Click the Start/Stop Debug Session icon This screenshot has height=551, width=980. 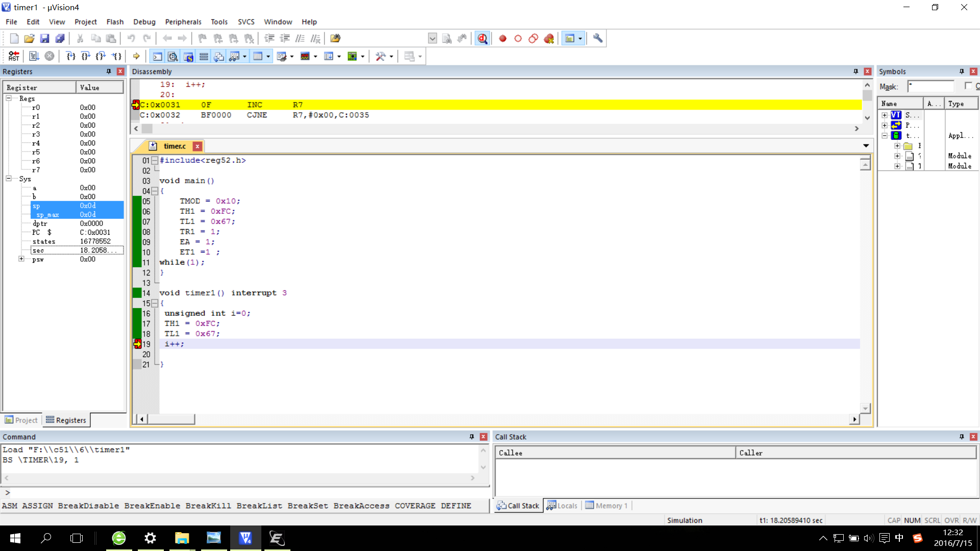click(482, 38)
